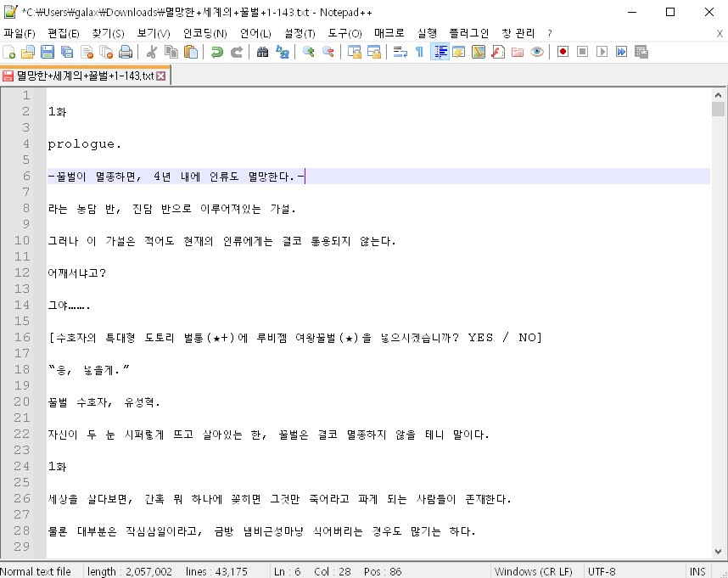Click the Save Recorded Macro icon
728x578 pixels.
pyautogui.click(x=641, y=52)
